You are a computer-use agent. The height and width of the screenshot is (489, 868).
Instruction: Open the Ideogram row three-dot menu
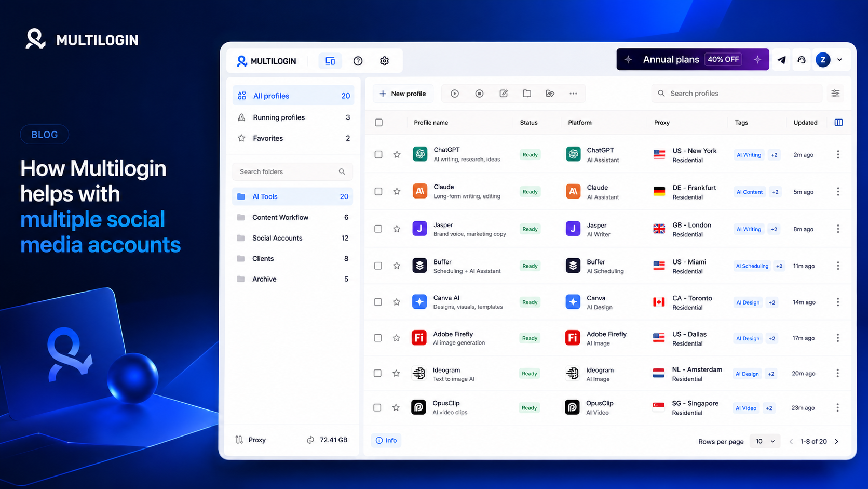click(x=837, y=373)
